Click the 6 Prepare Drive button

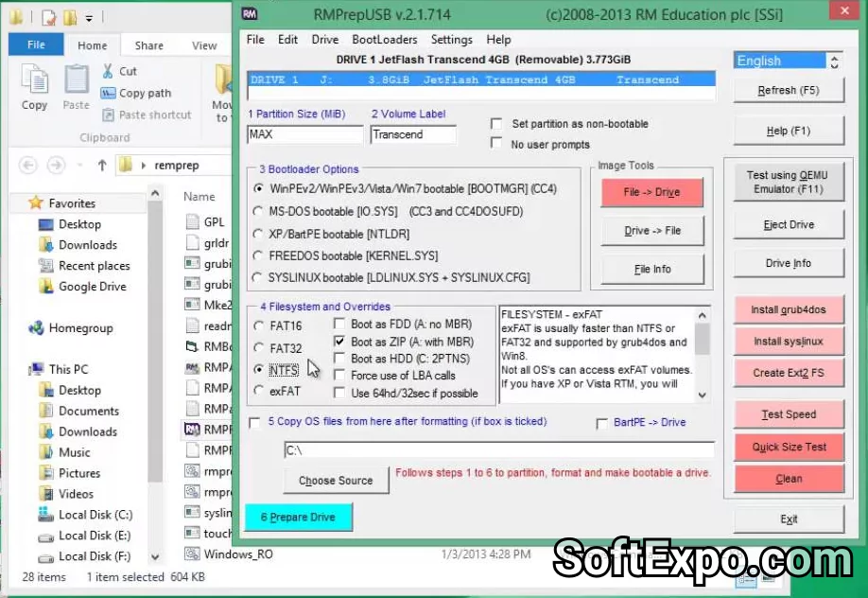298,518
